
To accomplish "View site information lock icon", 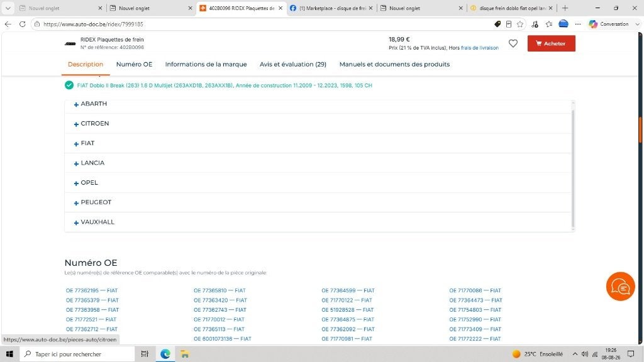I will tap(36, 25).
